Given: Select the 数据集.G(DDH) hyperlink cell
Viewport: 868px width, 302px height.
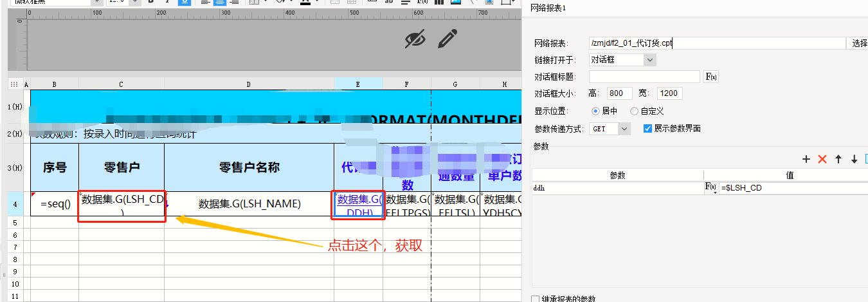Looking at the screenshot, I should (x=359, y=203).
